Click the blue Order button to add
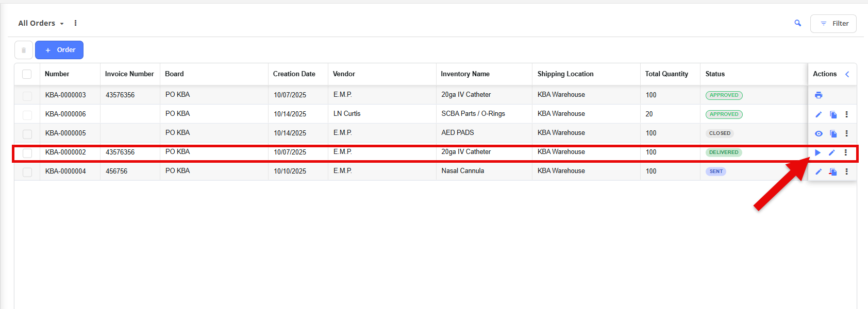 point(59,50)
